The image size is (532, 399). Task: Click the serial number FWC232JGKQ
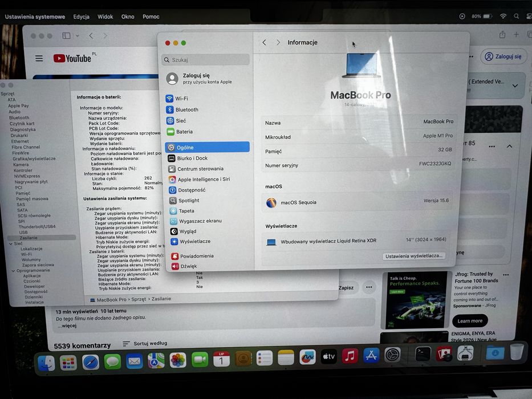435,164
